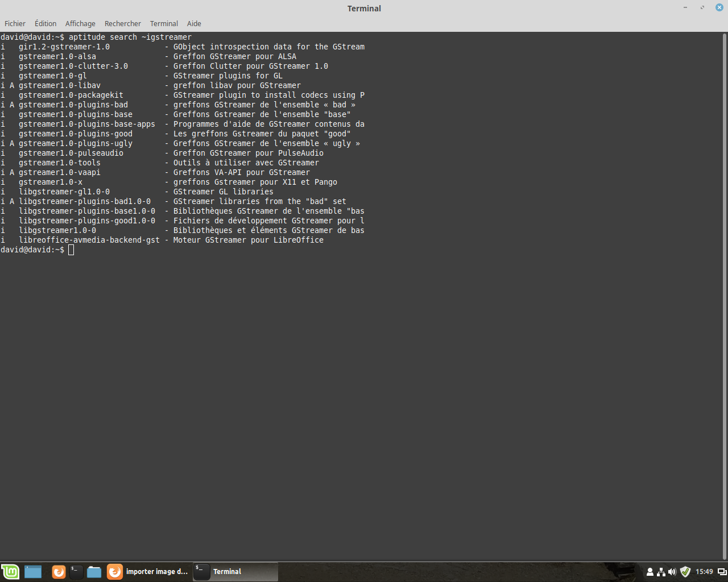The width and height of the screenshot is (728, 582).
Task: Open the user account applet icon
Action: 650,572
